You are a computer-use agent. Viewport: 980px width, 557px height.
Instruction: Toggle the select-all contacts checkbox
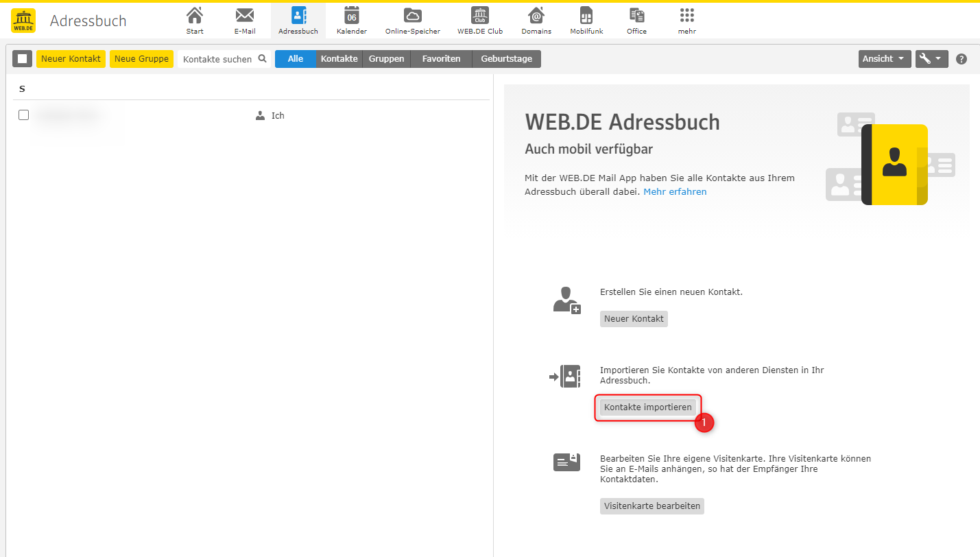[23, 59]
